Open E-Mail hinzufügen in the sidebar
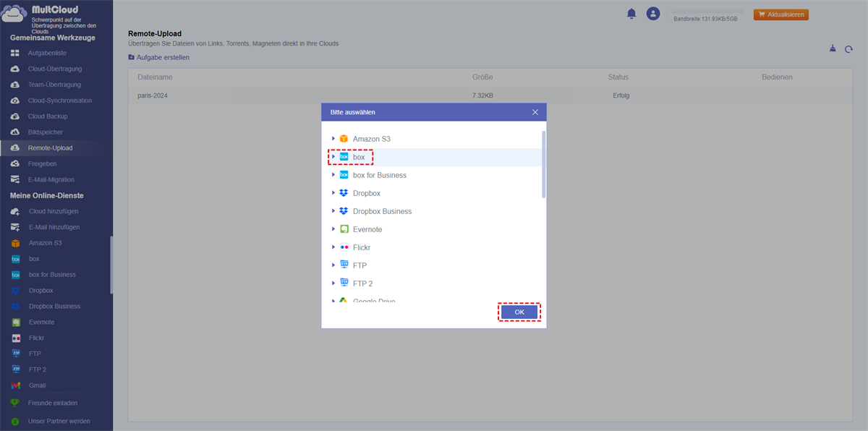Viewport: 868px width, 431px height. click(x=55, y=227)
